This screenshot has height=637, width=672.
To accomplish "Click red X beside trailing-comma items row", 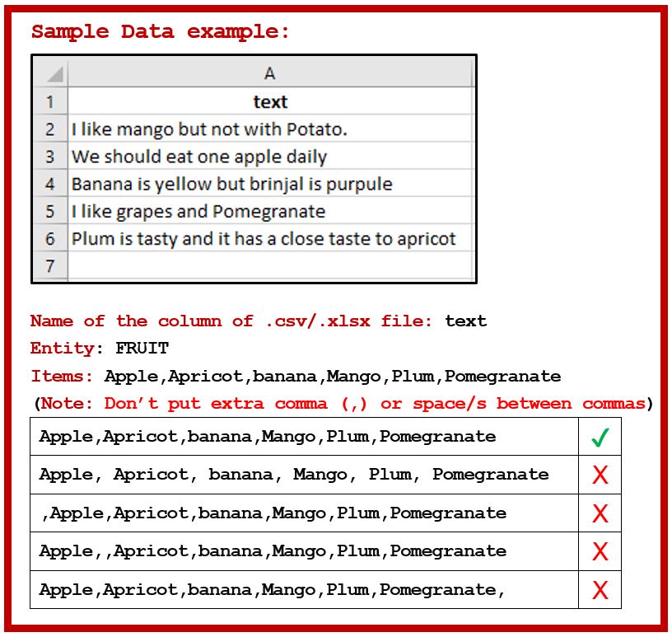I will [600, 590].
